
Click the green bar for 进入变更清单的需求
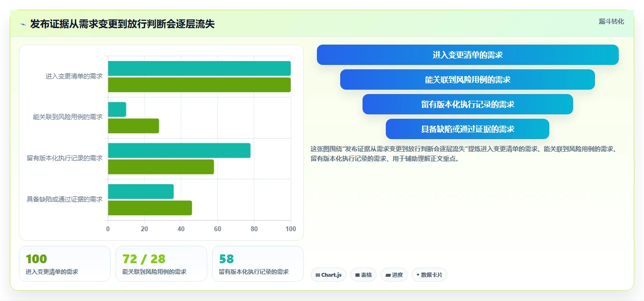[199, 85]
